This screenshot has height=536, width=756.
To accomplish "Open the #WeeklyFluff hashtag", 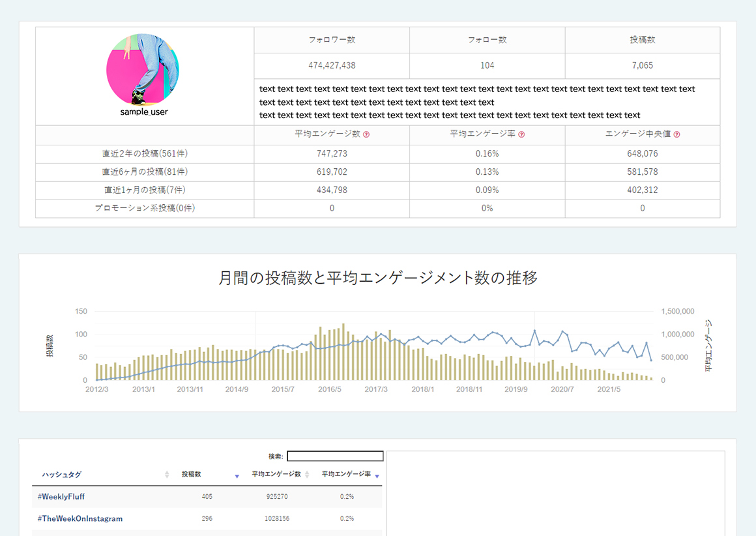I will [61, 496].
